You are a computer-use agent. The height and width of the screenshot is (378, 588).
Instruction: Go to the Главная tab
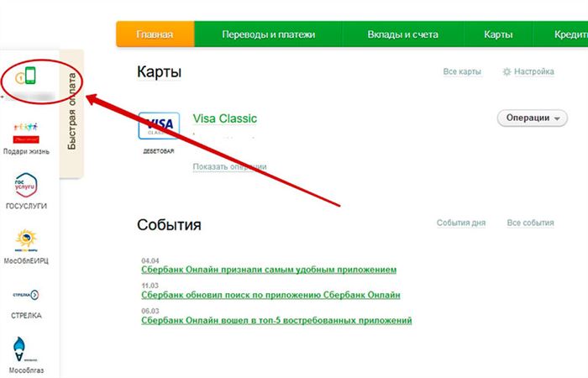point(155,34)
